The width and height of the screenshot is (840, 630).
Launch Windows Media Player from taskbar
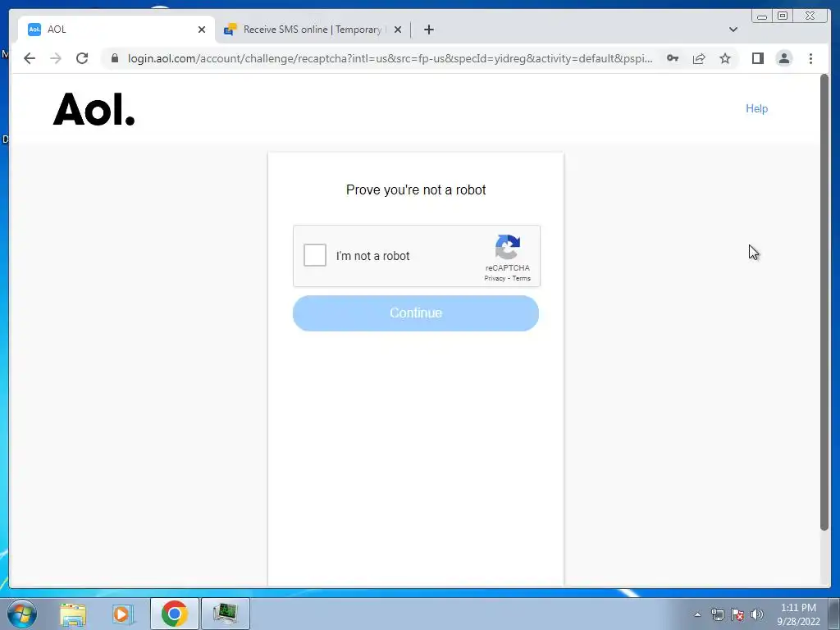pos(123,614)
